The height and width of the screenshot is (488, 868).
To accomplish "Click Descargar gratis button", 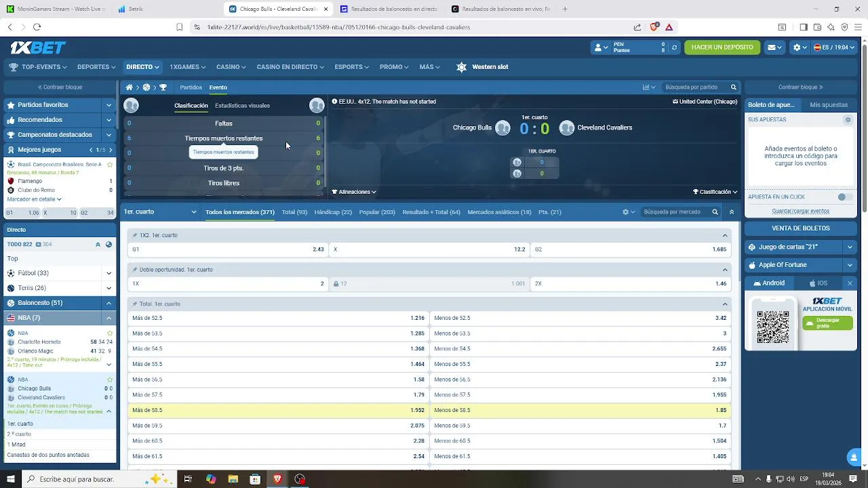I will point(827,323).
